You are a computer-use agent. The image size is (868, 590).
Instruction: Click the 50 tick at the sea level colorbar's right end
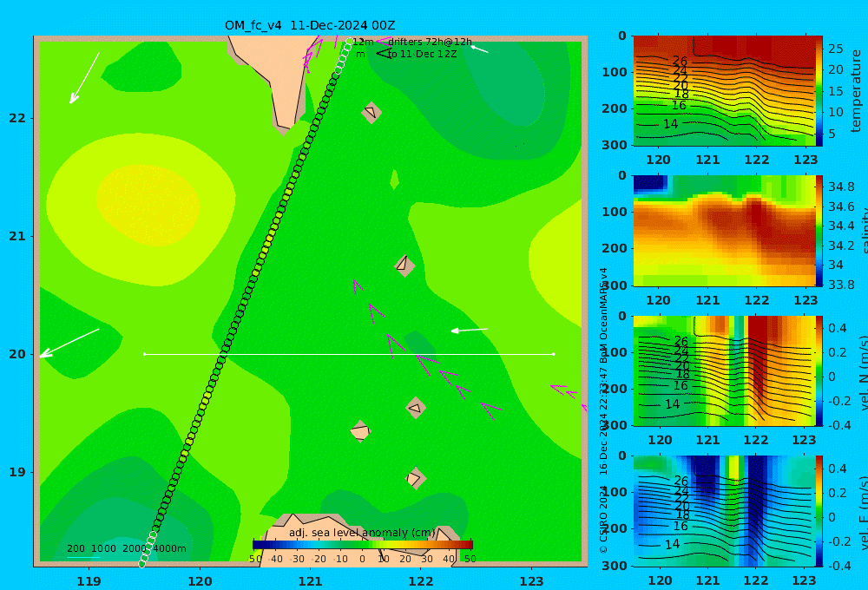coord(470,559)
